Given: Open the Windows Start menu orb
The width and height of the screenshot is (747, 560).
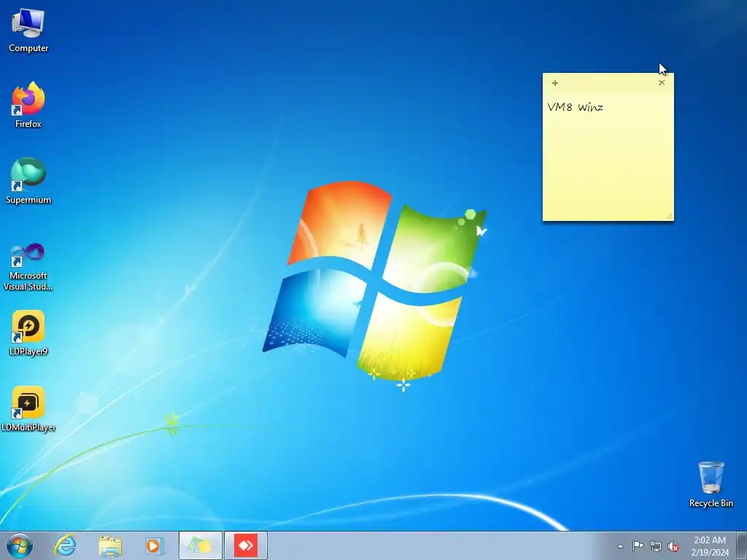Looking at the screenshot, I should pos(20,545).
